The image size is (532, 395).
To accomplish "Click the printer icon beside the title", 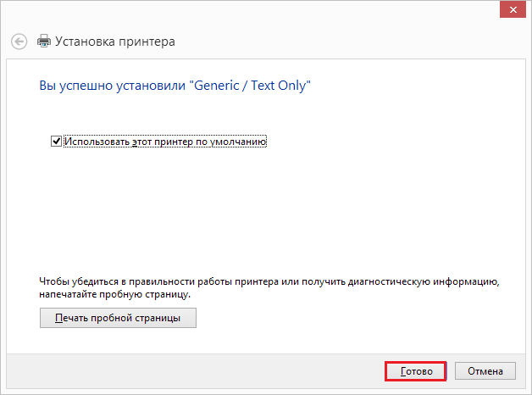I will 43,41.
